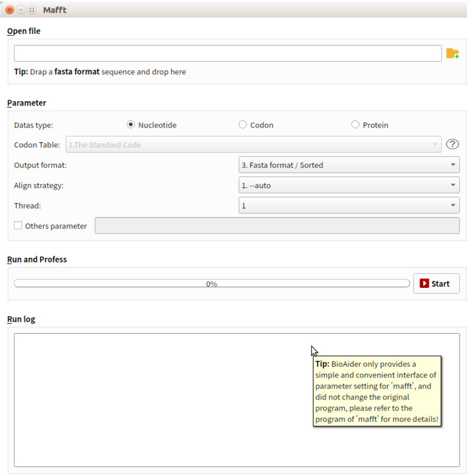Viewport: 467px width, 476px height.
Task: Click the 'Run log' heading
Action: tap(21, 319)
